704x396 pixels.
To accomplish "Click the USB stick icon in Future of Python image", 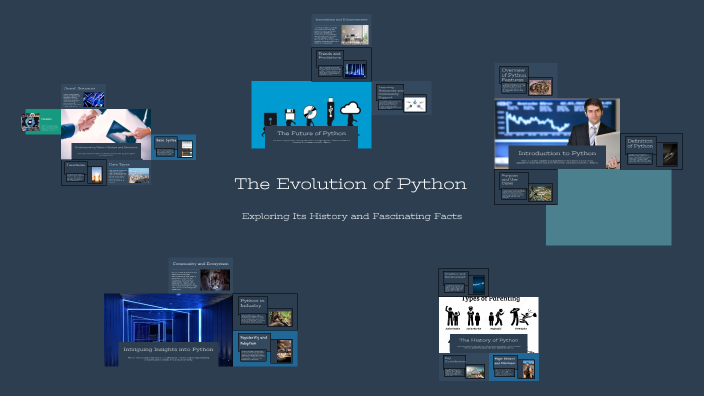I will (330, 111).
